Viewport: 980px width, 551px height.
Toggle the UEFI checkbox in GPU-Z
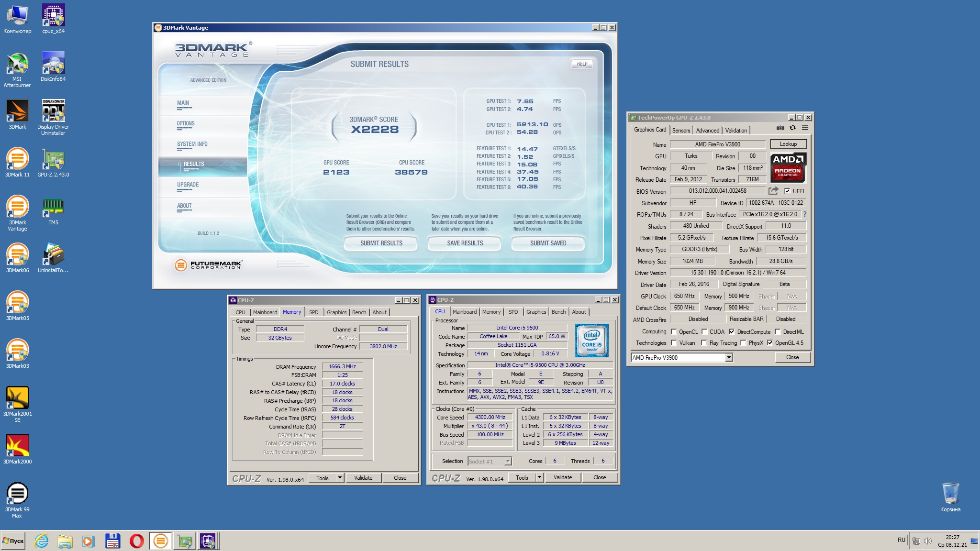coord(787,191)
